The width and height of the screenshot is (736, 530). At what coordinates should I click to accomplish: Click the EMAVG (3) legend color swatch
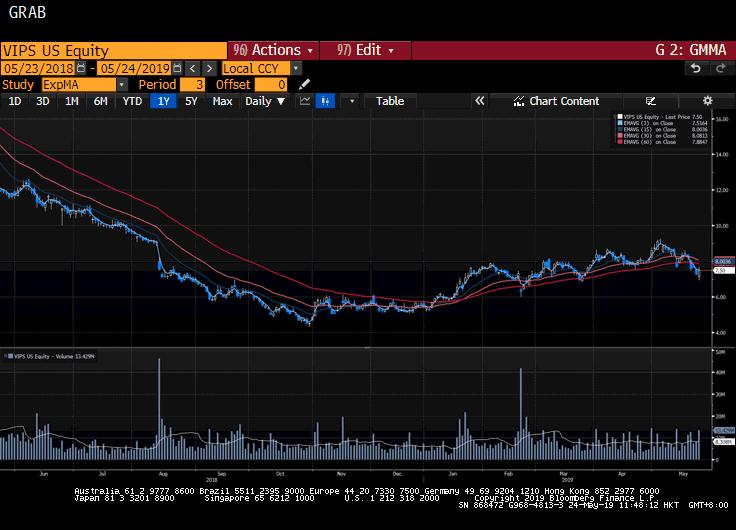pyautogui.click(x=620, y=123)
